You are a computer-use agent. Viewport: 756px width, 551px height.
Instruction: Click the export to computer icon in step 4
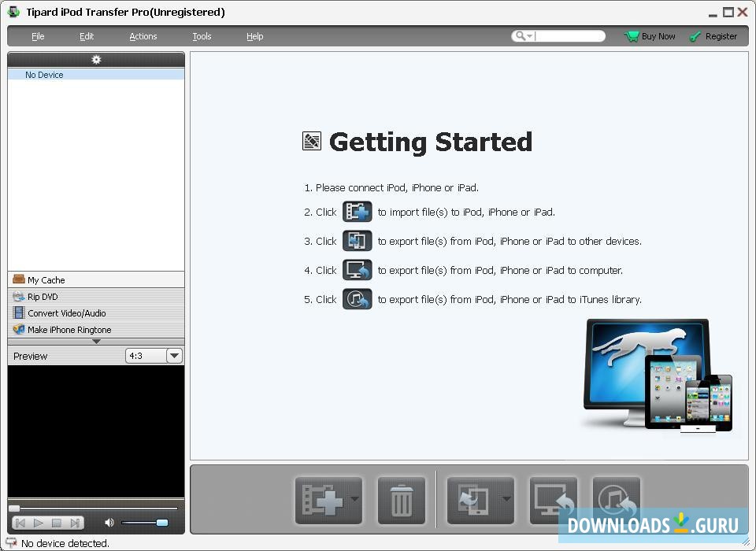pos(358,270)
